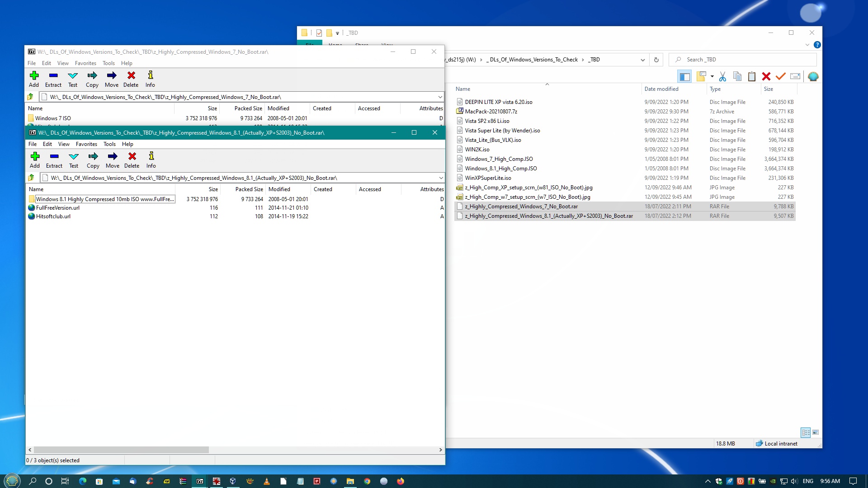The height and width of the screenshot is (488, 868).
Task: Open Help menu in front 7-Zip window
Action: (x=127, y=144)
